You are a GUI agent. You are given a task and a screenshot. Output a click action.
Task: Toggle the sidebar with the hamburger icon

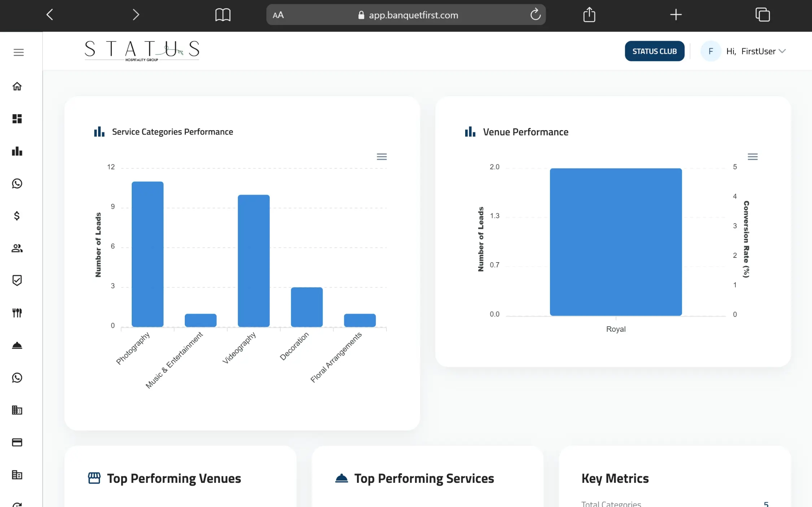[x=18, y=52]
